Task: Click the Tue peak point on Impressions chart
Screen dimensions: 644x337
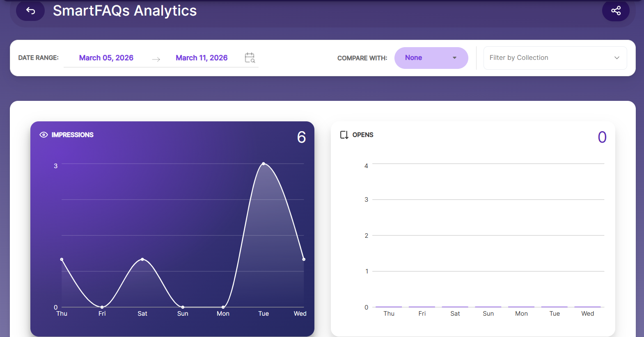Action: [264, 164]
